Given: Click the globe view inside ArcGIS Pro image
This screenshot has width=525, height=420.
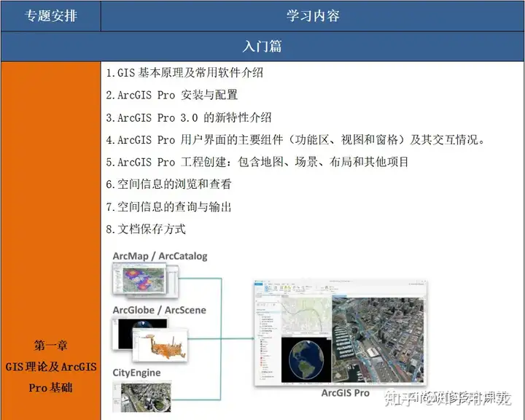Looking at the screenshot, I should [x=306, y=359].
